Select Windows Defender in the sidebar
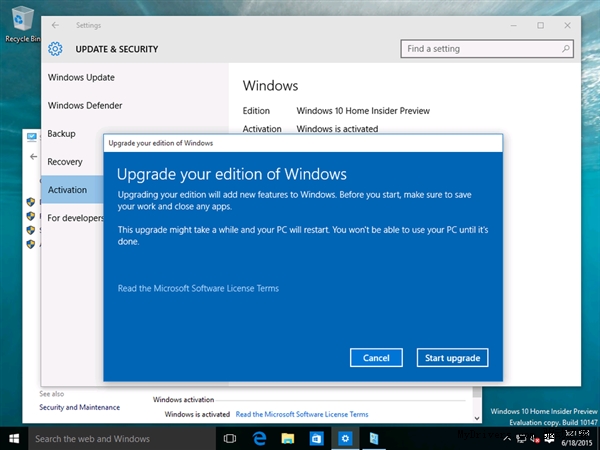The height and width of the screenshot is (450, 600). point(85,106)
